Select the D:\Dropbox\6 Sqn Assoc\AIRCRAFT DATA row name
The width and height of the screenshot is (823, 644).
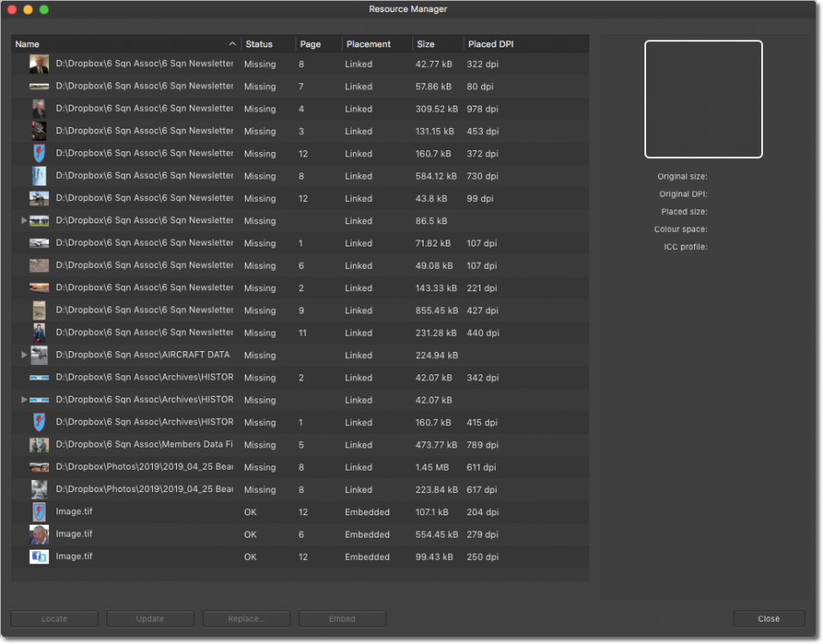pos(143,355)
